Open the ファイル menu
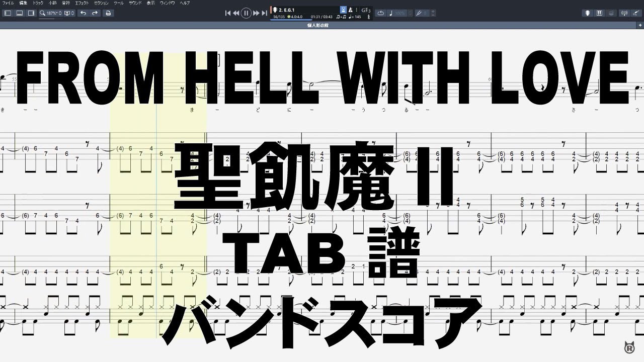 coord(8,3)
